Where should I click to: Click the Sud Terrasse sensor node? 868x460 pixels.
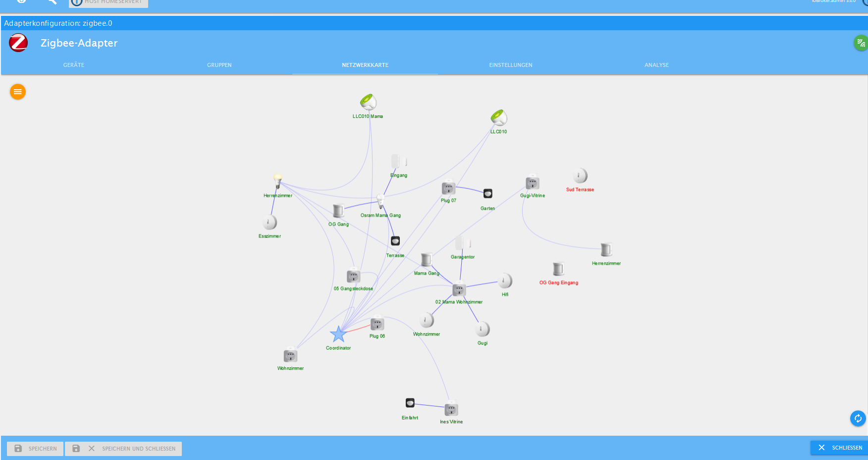click(580, 175)
